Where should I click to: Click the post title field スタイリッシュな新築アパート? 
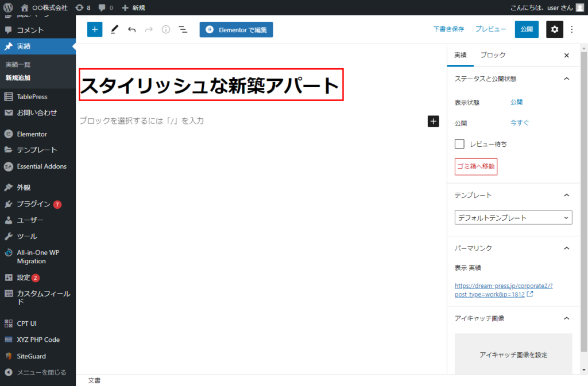coord(211,85)
